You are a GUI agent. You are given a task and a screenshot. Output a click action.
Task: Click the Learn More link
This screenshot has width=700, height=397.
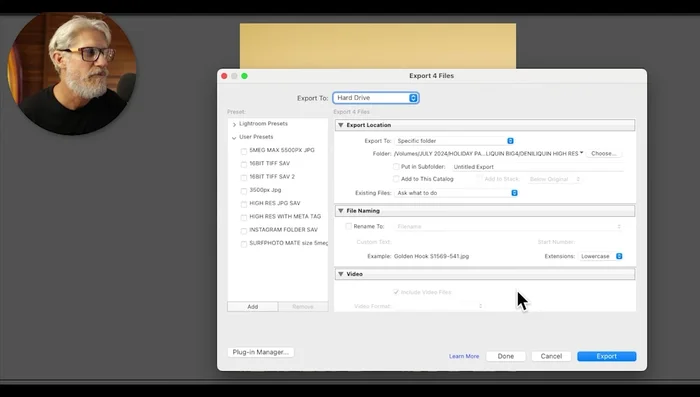point(464,356)
